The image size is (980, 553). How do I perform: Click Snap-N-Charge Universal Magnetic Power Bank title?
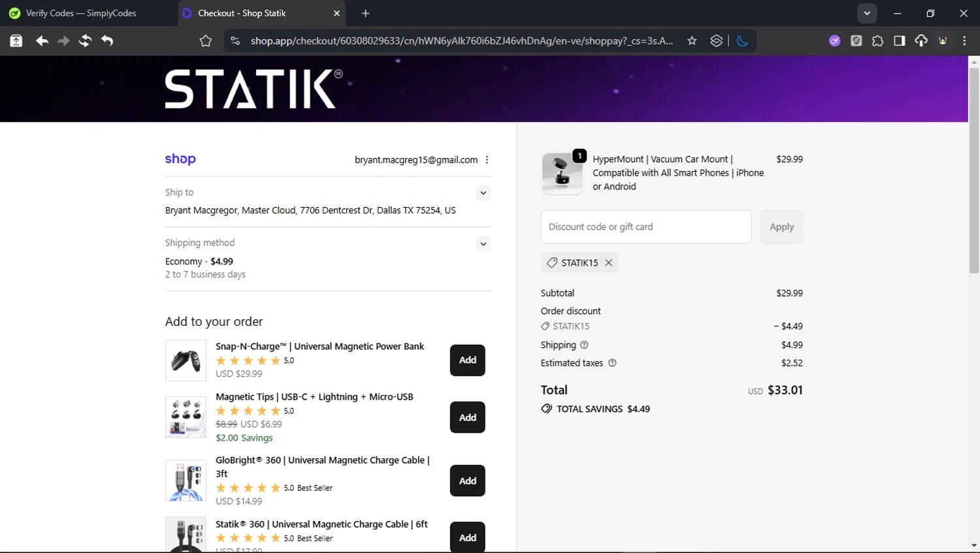click(x=319, y=346)
